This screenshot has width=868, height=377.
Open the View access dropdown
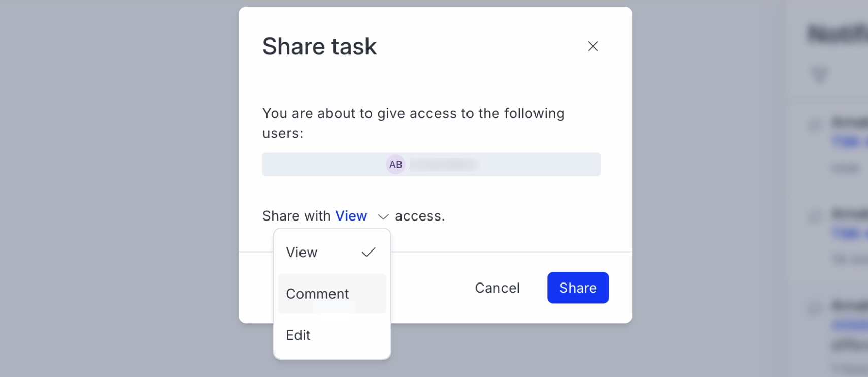pos(351,215)
